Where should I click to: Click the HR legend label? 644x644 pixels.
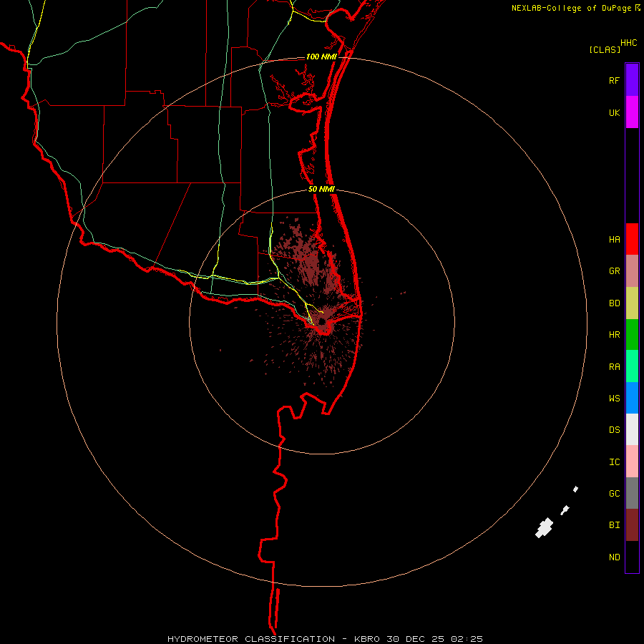pos(614,335)
